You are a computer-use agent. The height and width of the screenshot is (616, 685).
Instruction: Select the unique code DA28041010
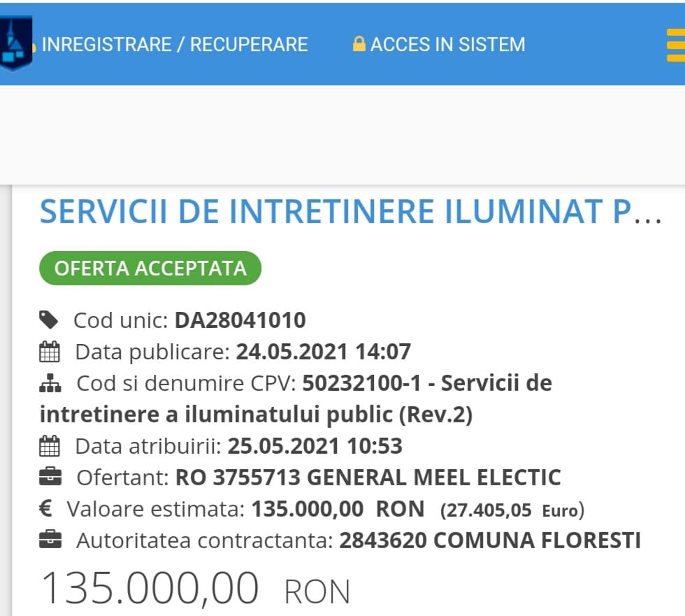pyautogui.click(x=240, y=320)
